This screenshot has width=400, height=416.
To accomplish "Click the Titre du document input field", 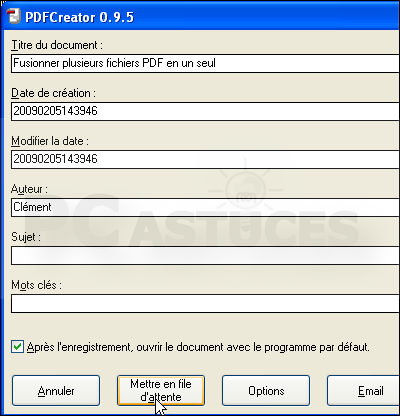I will click(205, 63).
